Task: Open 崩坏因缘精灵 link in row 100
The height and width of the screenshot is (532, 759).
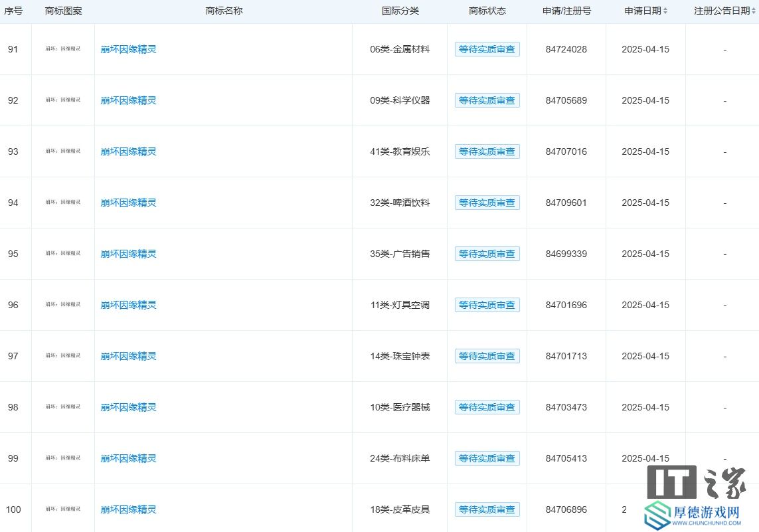Action: pos(128,509)
